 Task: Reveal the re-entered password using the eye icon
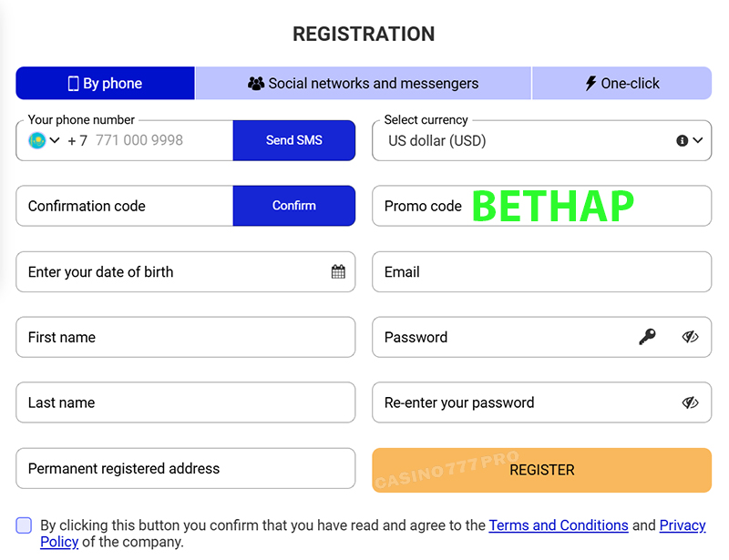point(691,402)
